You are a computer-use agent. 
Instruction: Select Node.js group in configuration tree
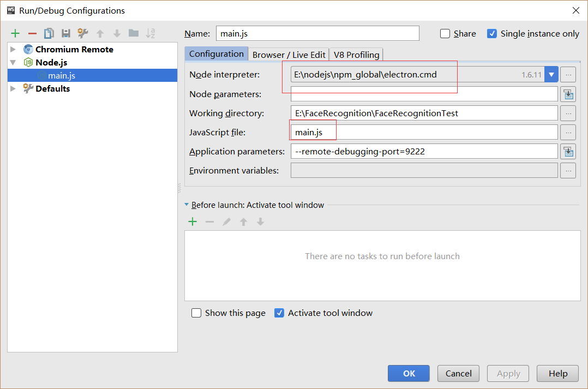tap(51, 62)
